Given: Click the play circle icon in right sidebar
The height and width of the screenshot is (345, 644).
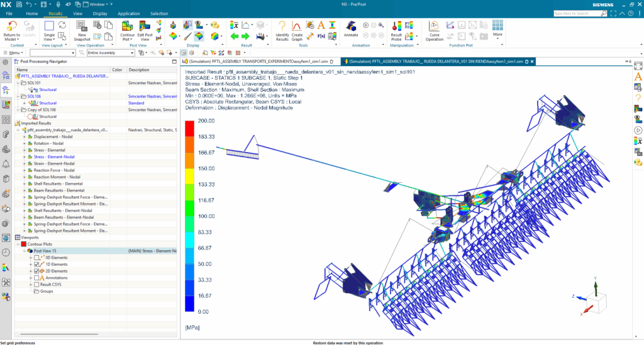Looking at the screenshot, I should point(638,130).
